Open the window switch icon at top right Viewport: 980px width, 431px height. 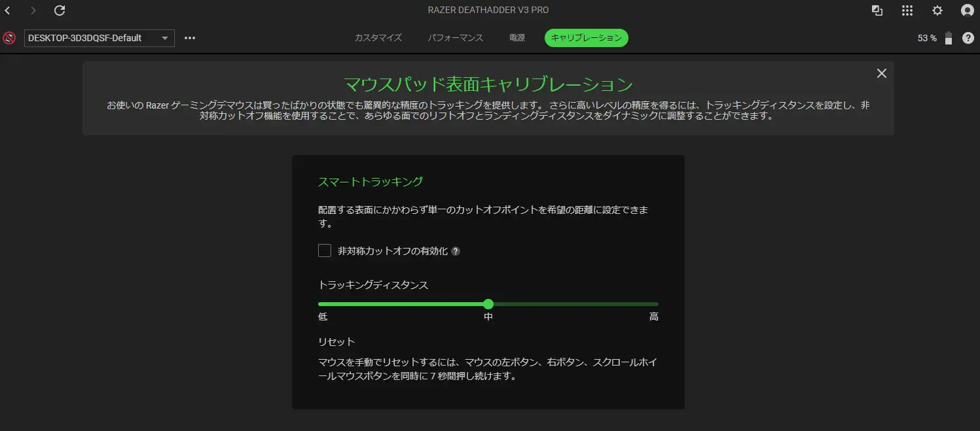coord(877,10)
